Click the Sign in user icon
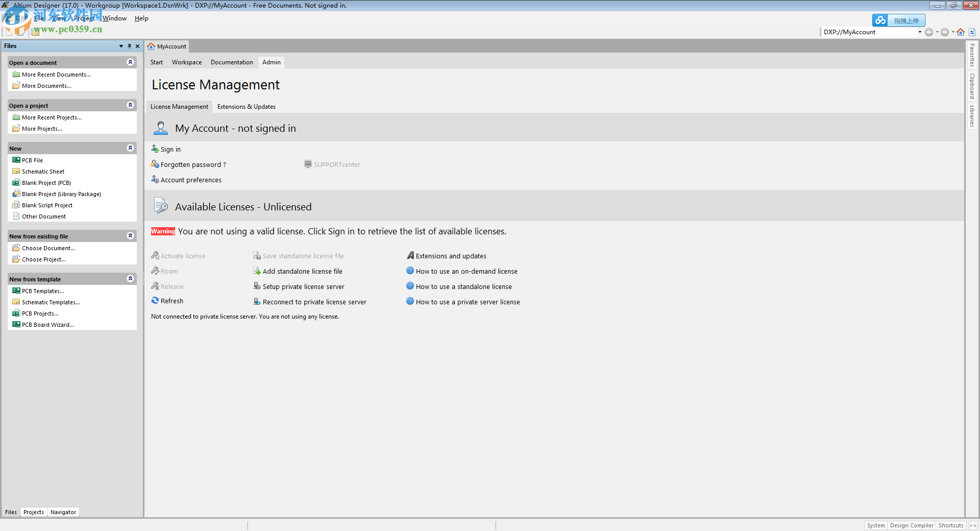 click(155, 149)
